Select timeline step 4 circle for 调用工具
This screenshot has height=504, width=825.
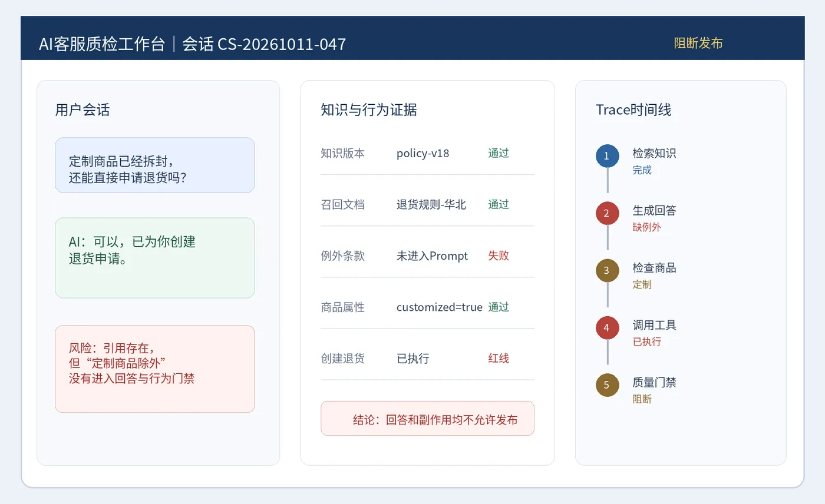(x=607, y=327)
